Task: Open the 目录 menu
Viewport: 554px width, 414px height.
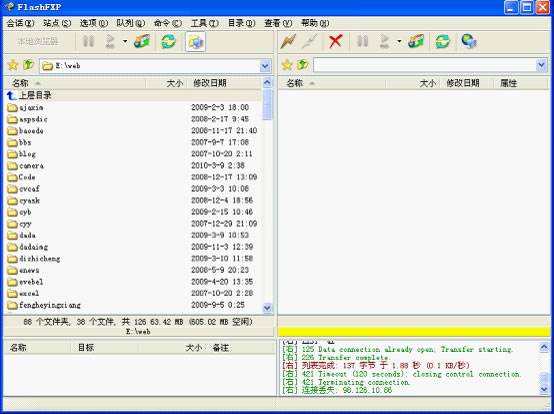Action: (x=241, y=23)
